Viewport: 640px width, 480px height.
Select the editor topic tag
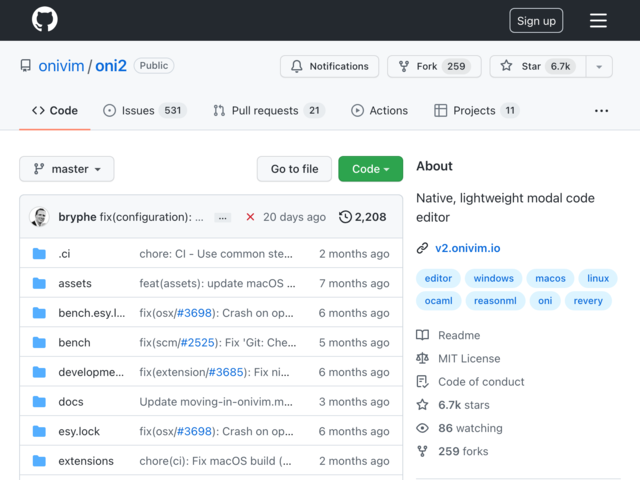(438, 278)
